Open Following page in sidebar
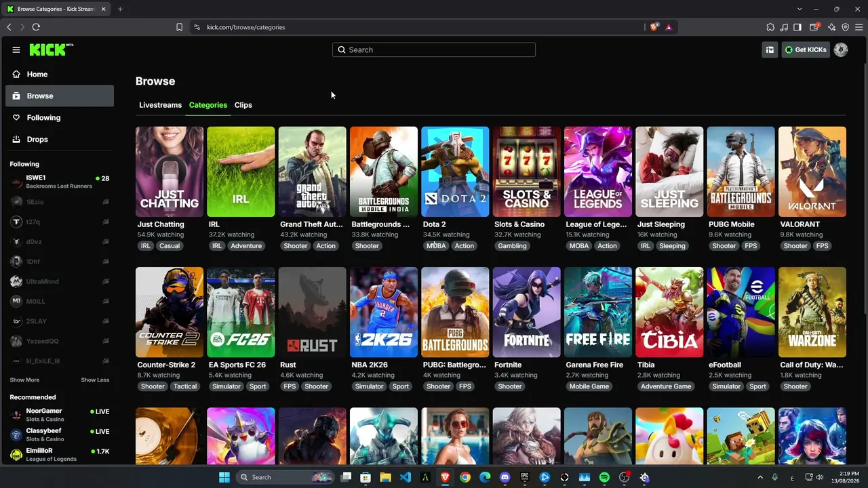 (60, 118)
